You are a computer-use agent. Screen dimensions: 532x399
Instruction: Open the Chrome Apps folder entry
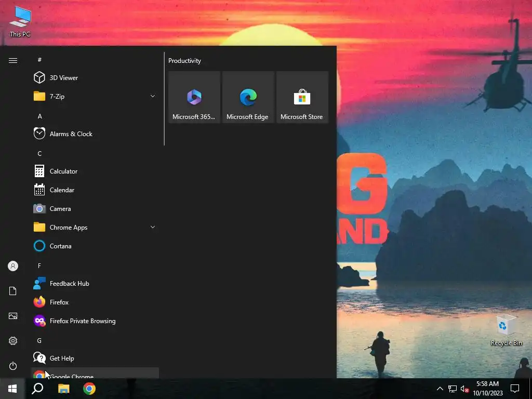click(95, 227)
